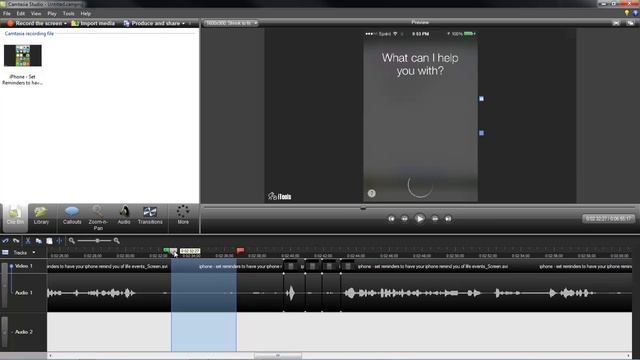This screenshot has width=640, height=360.
Task: Open the Edit menu
Action: pos(21,13)
